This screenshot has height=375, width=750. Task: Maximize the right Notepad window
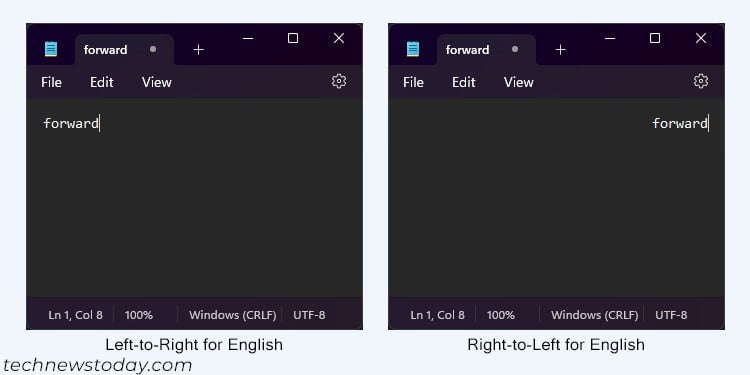tap(655, 38)
